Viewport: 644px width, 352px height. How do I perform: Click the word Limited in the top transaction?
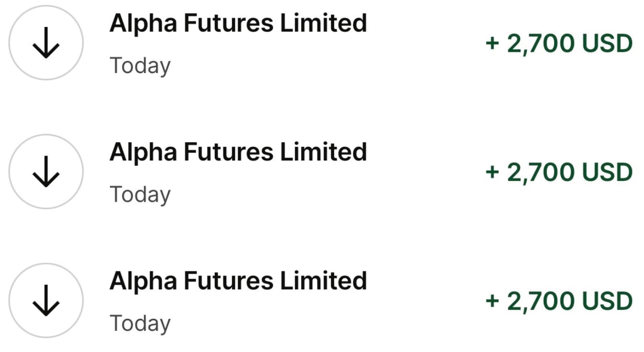[x=323, y=23]
